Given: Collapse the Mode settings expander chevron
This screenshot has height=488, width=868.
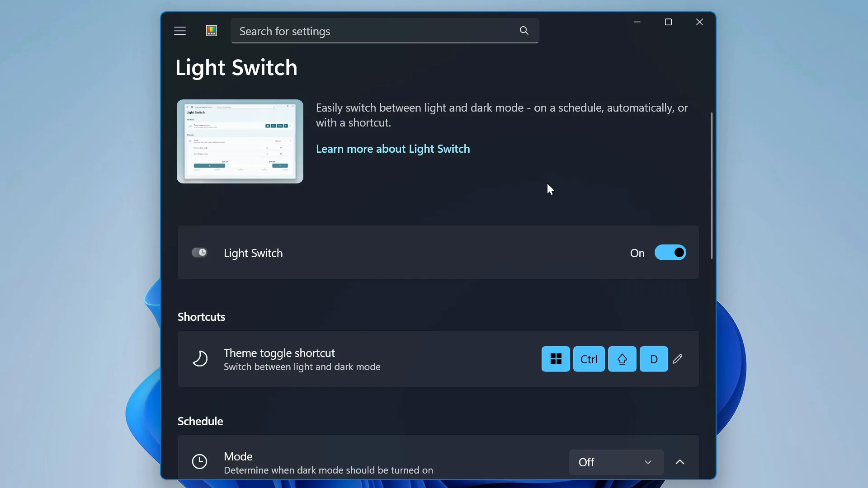Looking at the screenshot, I should 680,462.
